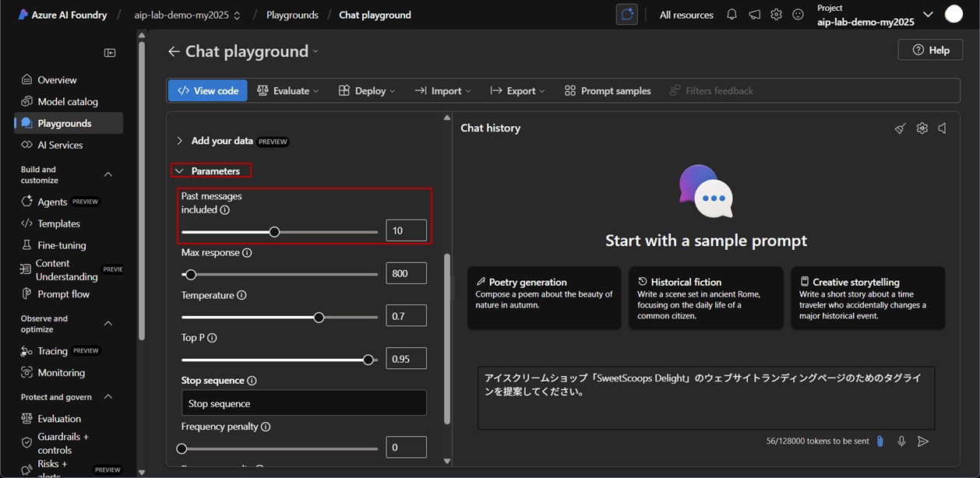Click the Temperature value field showing 0.7

pos(407,315)
